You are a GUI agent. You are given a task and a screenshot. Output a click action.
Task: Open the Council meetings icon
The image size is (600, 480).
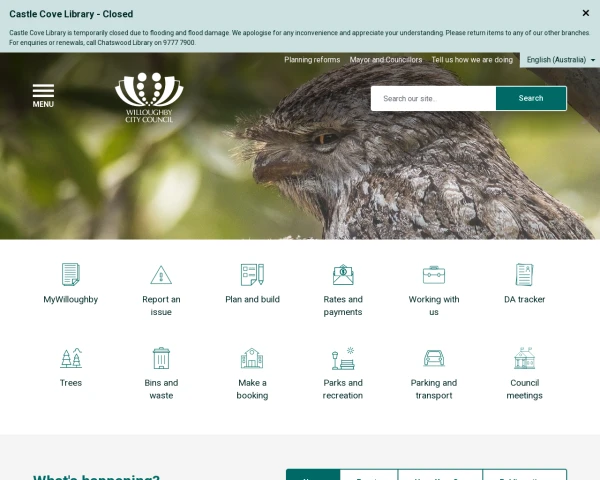(x=525, y=358)
